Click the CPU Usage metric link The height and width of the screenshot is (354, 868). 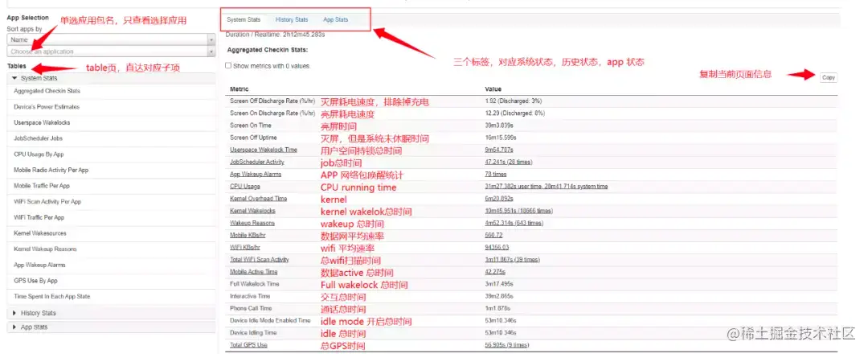click(244, 186)
